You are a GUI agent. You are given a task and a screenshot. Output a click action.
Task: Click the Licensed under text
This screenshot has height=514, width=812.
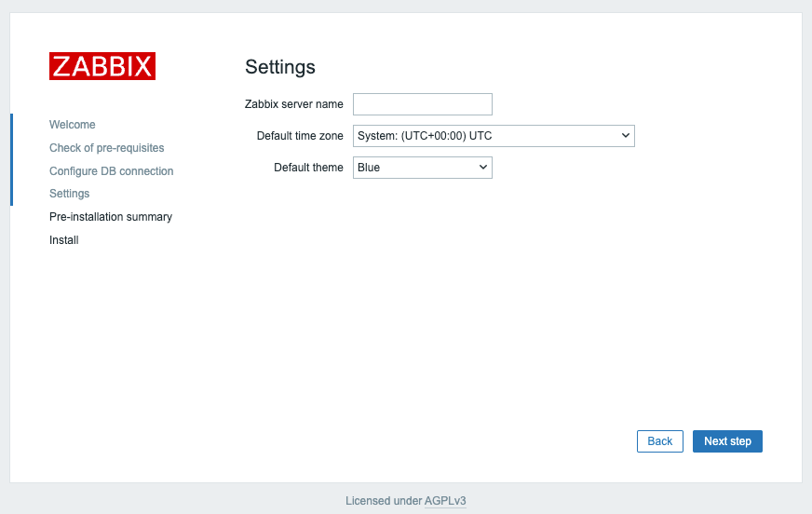coord(384,501)
